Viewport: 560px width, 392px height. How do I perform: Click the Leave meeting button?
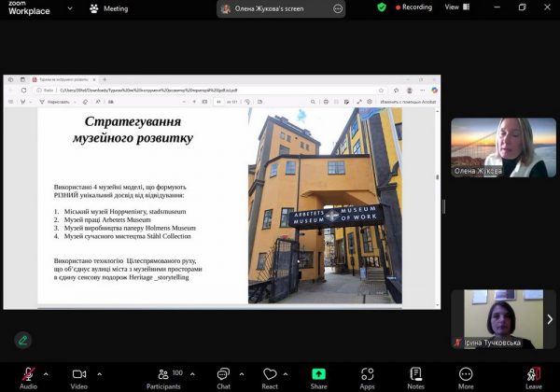pos(533,374)
